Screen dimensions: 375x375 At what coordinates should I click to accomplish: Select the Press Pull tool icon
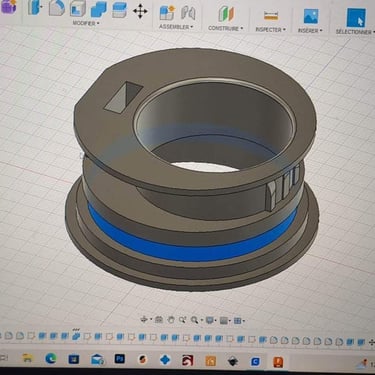33,7
